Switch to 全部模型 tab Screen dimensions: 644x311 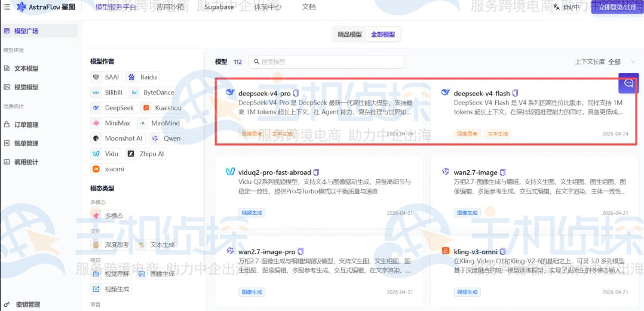(383, 35)
